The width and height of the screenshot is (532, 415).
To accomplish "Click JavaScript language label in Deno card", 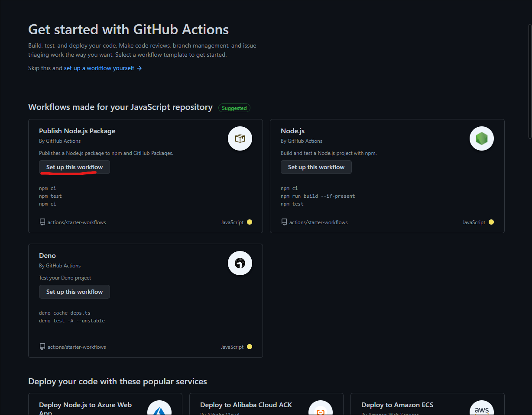I will click(x=232, y=347).
